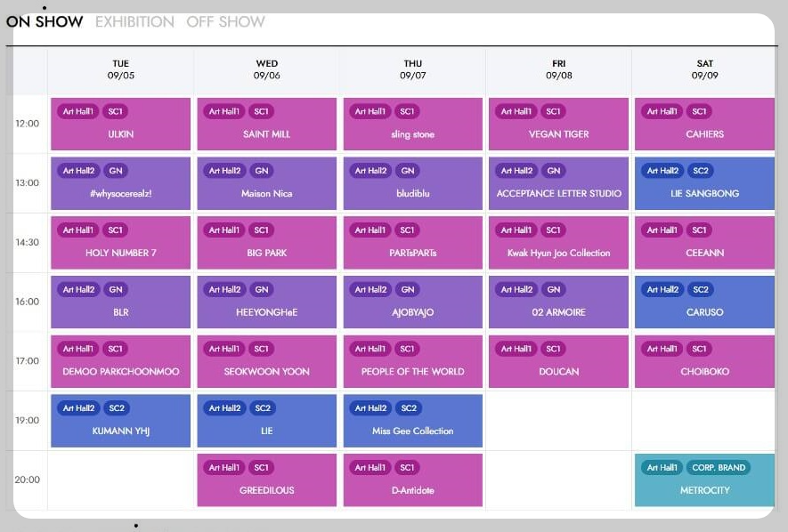Open the LIE show on Wednesday
The image size is (788, 532).
267,421
